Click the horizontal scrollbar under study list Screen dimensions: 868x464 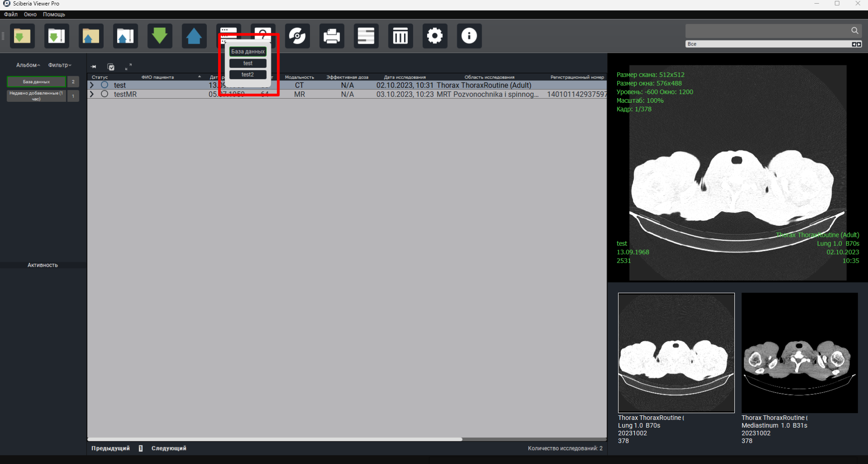[x=275, y=439]
